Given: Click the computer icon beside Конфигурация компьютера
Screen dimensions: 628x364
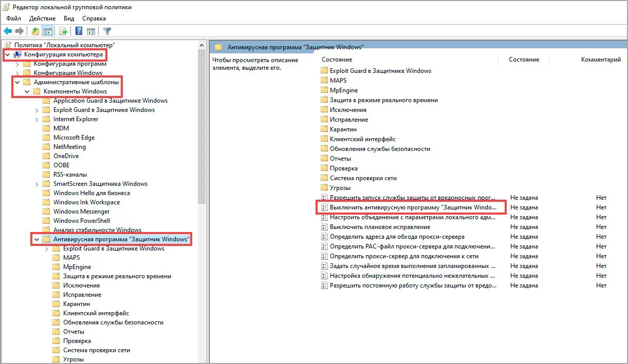Looking at the screenshot, I should coord(17,54).
